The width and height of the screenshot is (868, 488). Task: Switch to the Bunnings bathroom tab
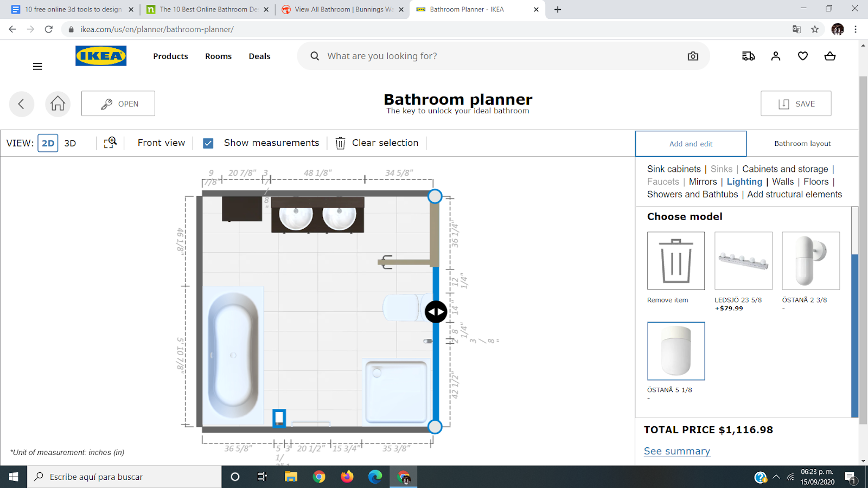click(343, 9)
